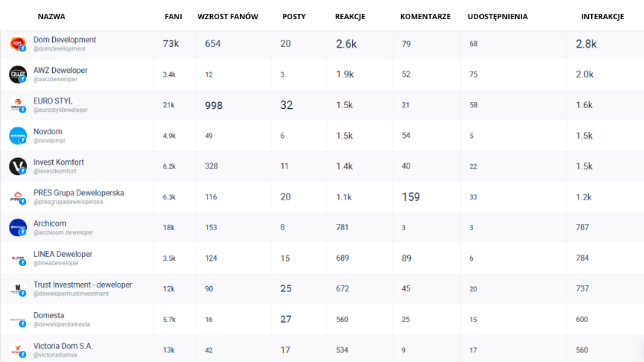Sort by the KOMENTARZE column header

pyautogui.click(x=425, y=16)
